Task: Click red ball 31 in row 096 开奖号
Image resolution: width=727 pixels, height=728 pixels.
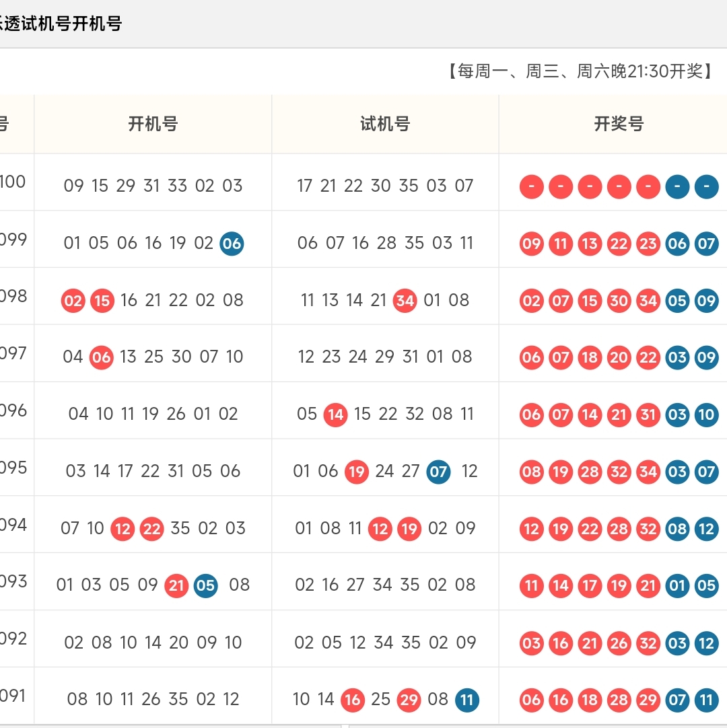Action: click(x=648, y=414)
